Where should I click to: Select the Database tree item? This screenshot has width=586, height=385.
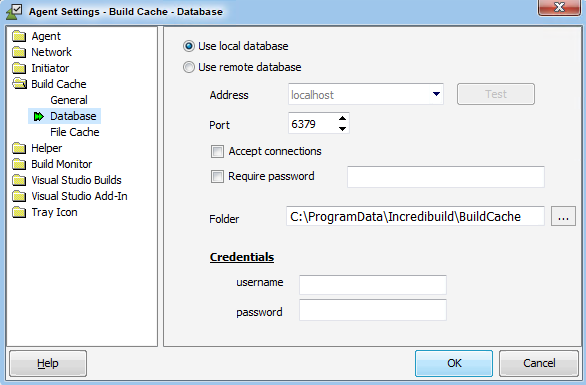tap(73, 116)
